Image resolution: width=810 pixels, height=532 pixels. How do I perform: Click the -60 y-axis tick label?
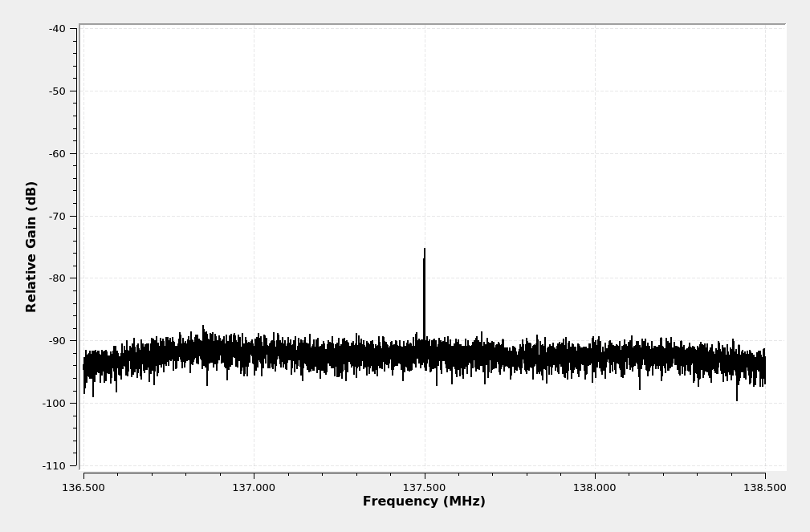[x=57, y=154]
